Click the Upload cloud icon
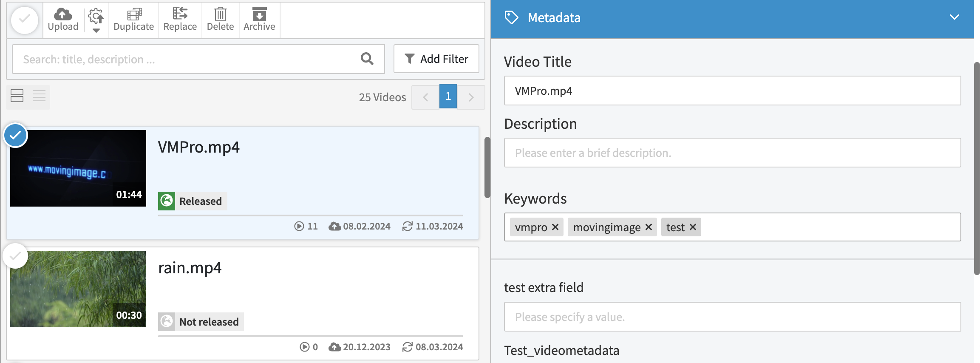 point(63,14)
